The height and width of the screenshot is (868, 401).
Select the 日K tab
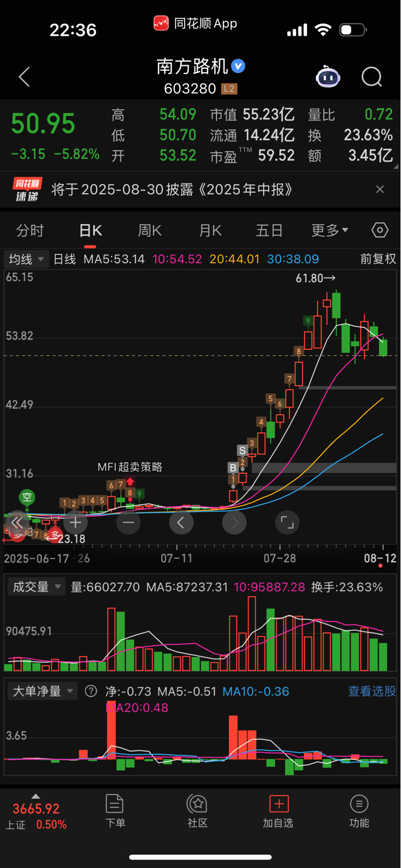point(90,230)
